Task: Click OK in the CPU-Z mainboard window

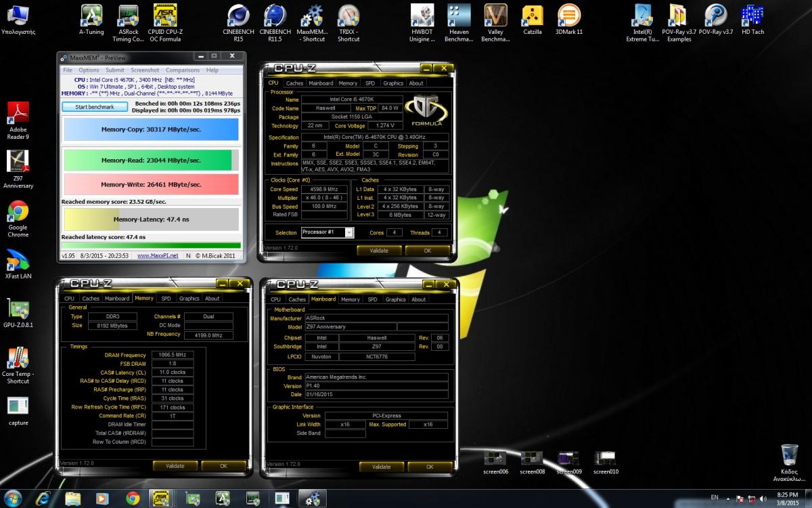Action: [430, 467]
